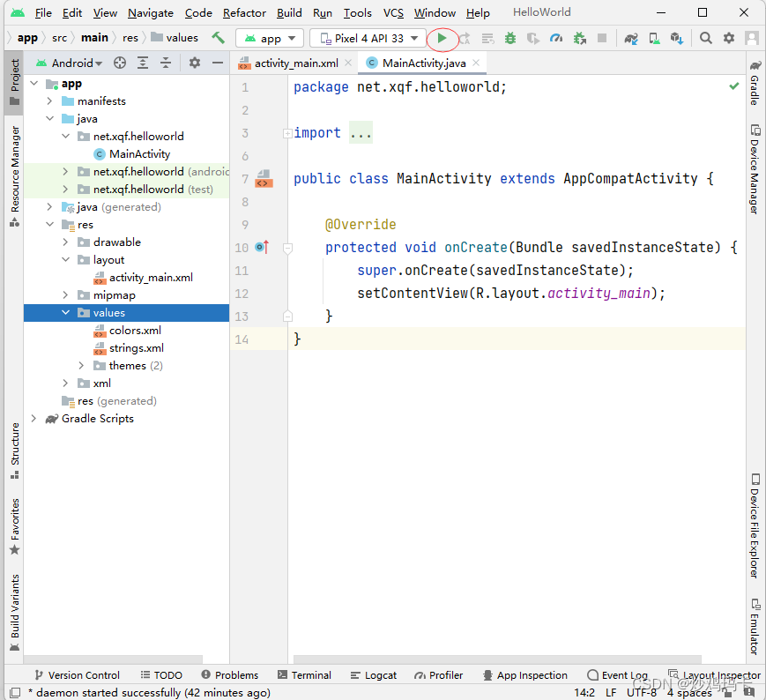Collapse the java folder
Screen dimensions: 766x700
(x=50, y=119)
